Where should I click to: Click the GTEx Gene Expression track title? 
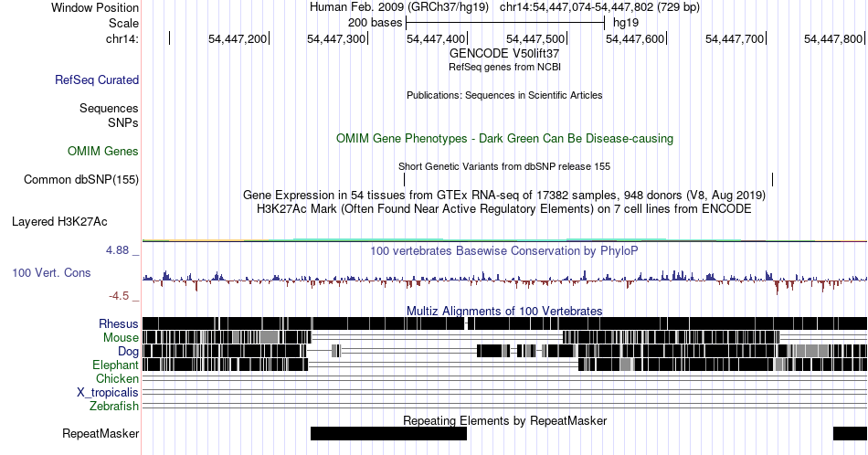point(504,195)
